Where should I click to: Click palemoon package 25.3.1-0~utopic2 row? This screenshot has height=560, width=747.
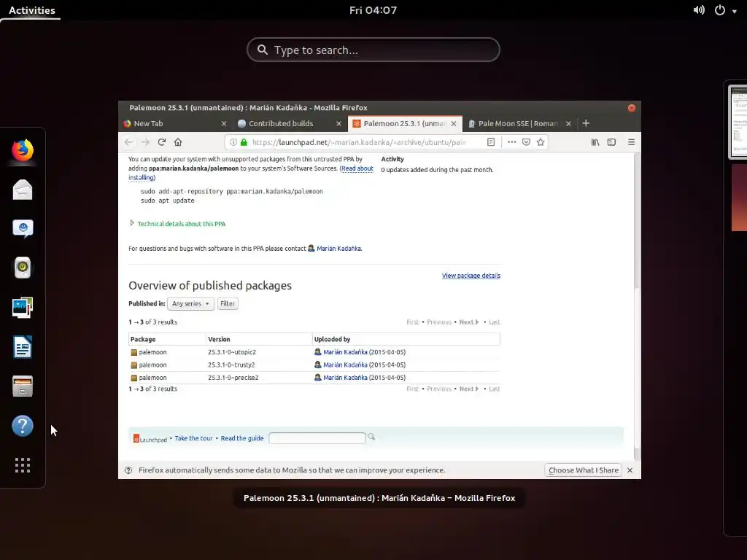314,352
